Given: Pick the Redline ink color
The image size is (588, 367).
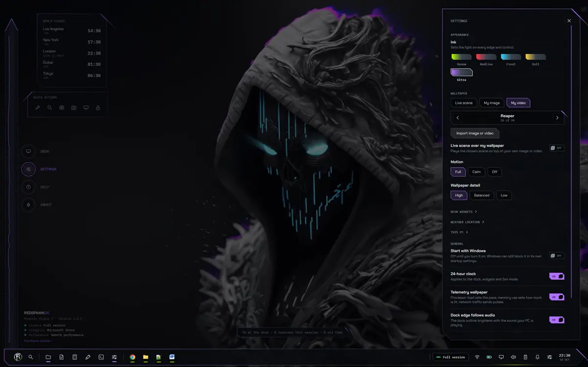Looking at the screenshot, I should coord(486,59).
